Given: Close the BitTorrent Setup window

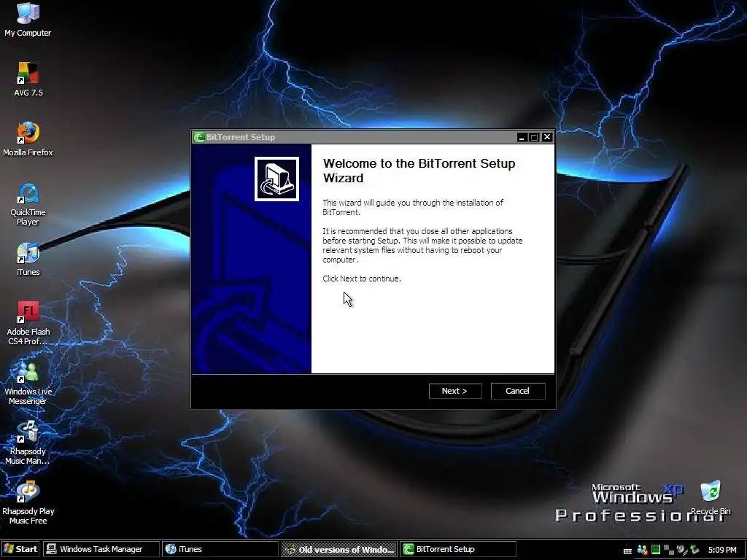Looking at the screenshot, I should [x=547, y=137].
